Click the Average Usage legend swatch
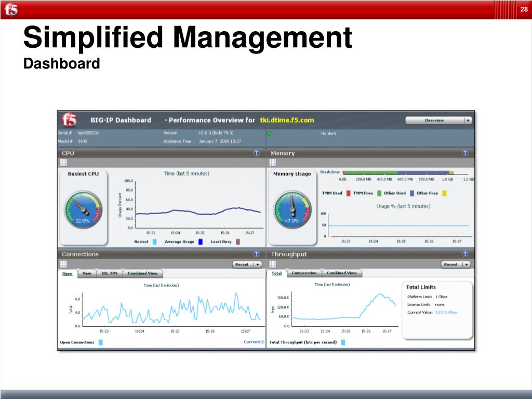Screen dimensions: 532x399 coord(200,242)
